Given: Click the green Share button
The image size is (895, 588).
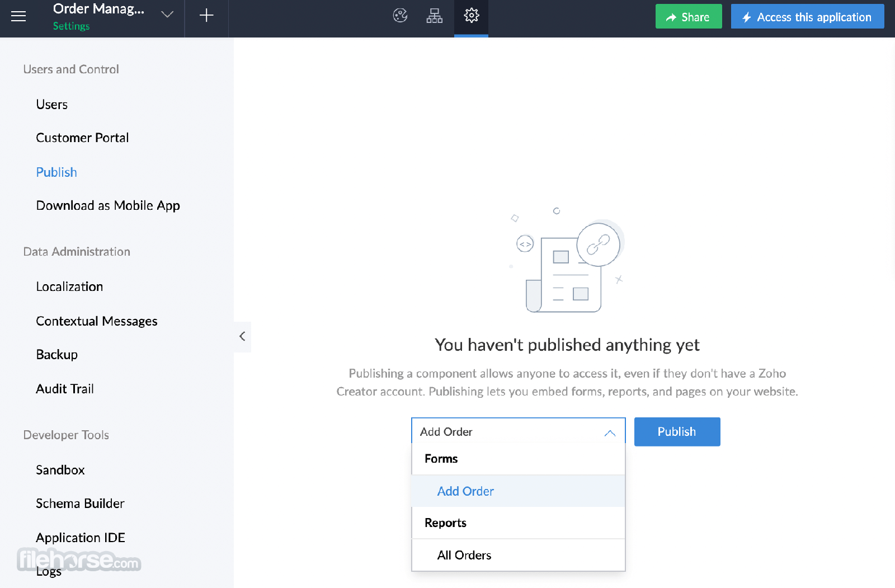Looking at the screenshot, I should pos(689,17).
